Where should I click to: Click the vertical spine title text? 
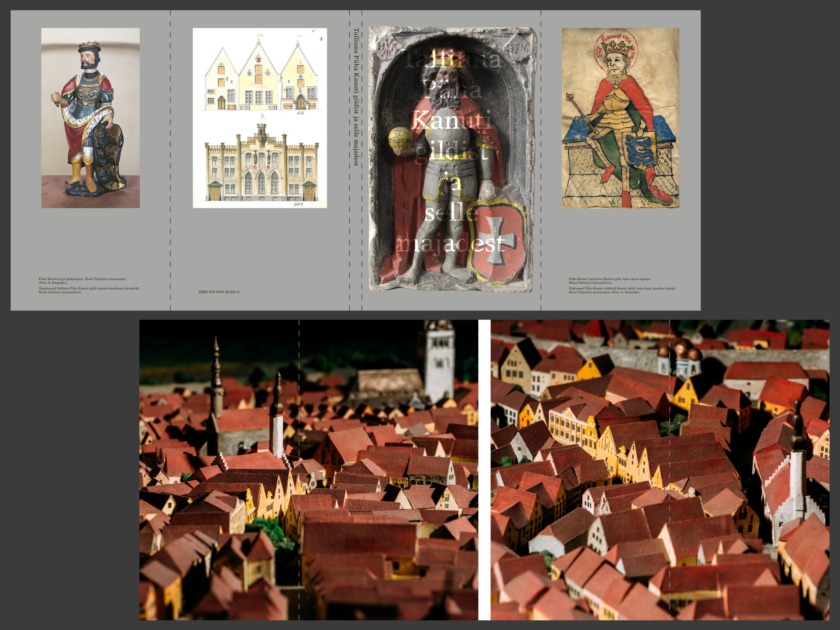[356, 97]
